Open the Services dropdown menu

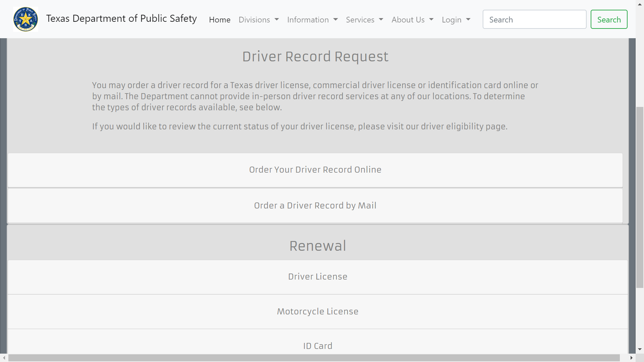[364, 20]
